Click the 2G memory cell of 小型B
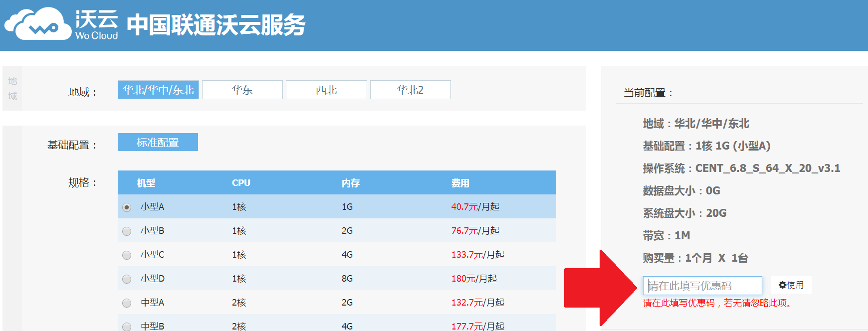Screen dimensions: 868x331 pos(347,231)
